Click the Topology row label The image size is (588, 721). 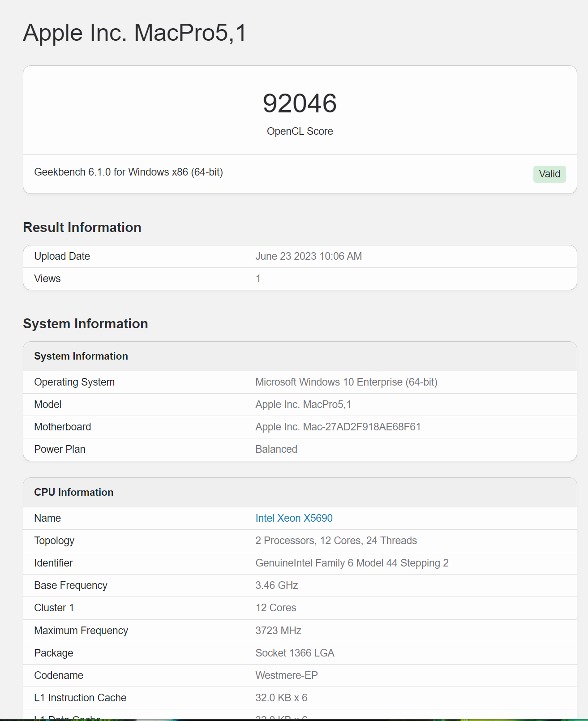pyautogui.click(x=54, y=541)
